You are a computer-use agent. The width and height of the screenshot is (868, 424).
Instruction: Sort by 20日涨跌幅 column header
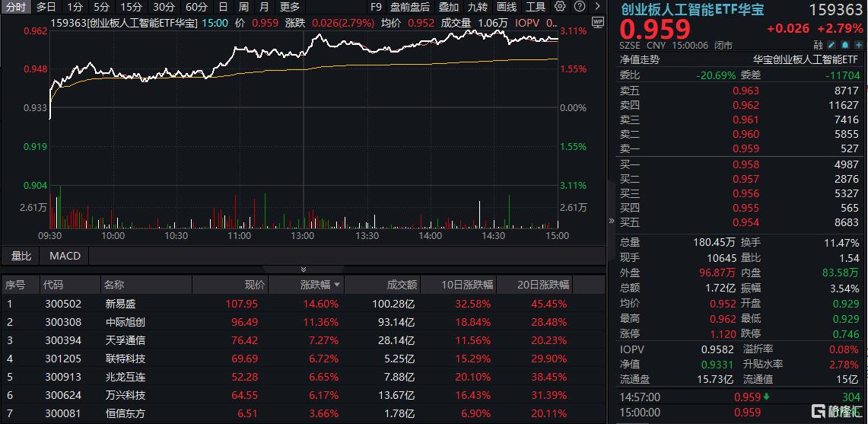point(542,285)
